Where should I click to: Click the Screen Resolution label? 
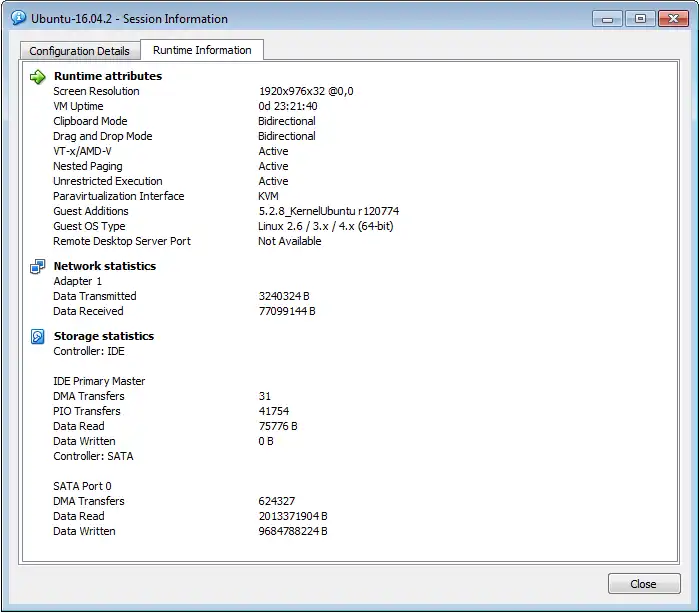96,91
